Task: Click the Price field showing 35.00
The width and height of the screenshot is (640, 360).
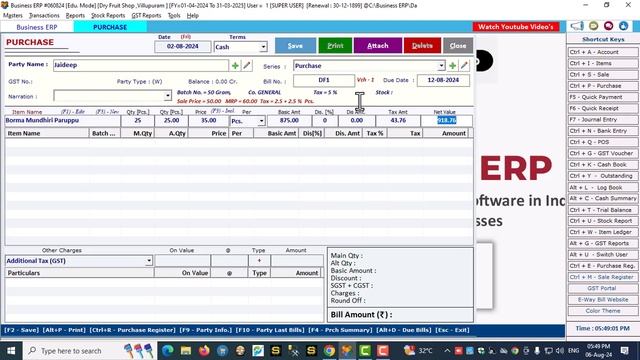Action: pos(209,120)
